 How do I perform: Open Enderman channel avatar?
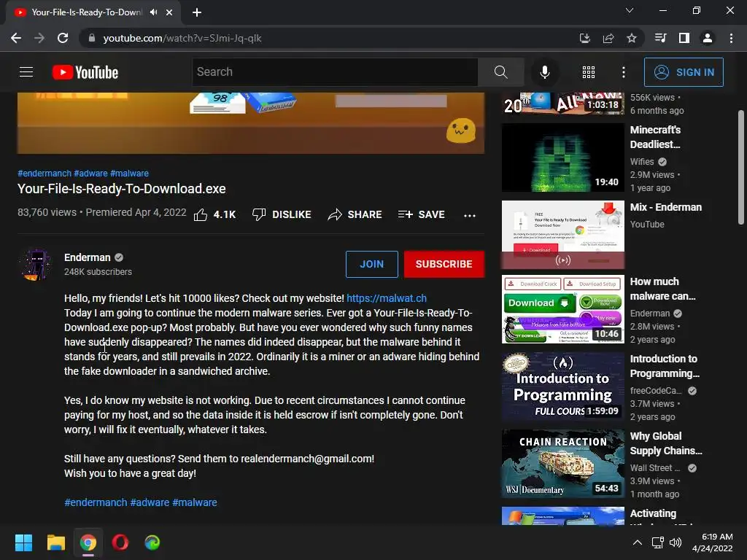tap(36, 264)
